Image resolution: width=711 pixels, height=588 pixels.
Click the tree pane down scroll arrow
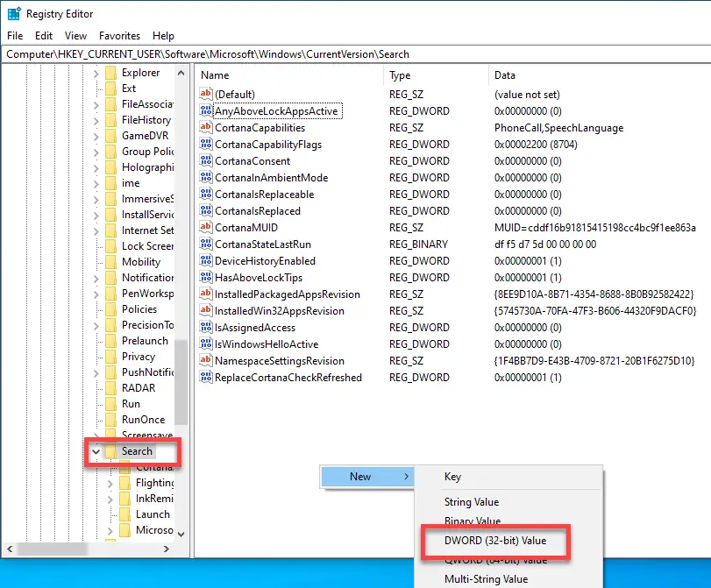[x=181, y=534]
